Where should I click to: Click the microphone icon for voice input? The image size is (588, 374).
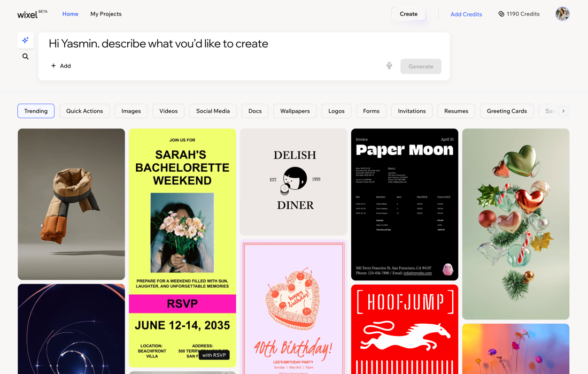389,65
